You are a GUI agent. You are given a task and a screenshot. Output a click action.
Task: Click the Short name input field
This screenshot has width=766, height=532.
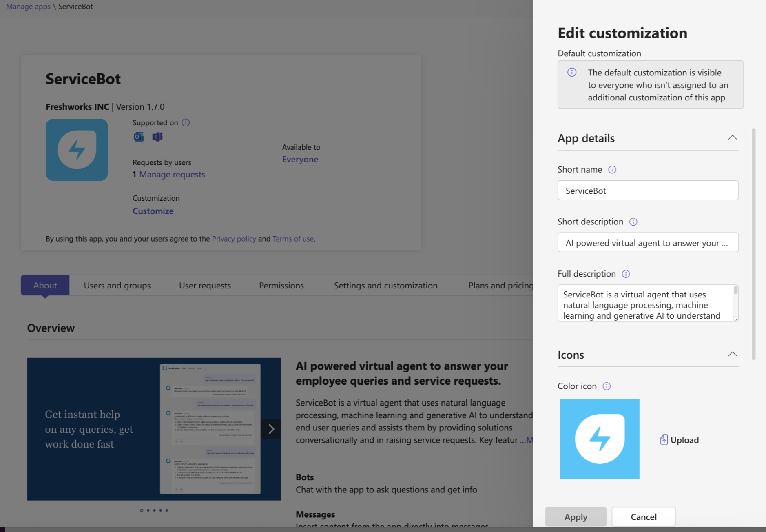tap(648, 191)
